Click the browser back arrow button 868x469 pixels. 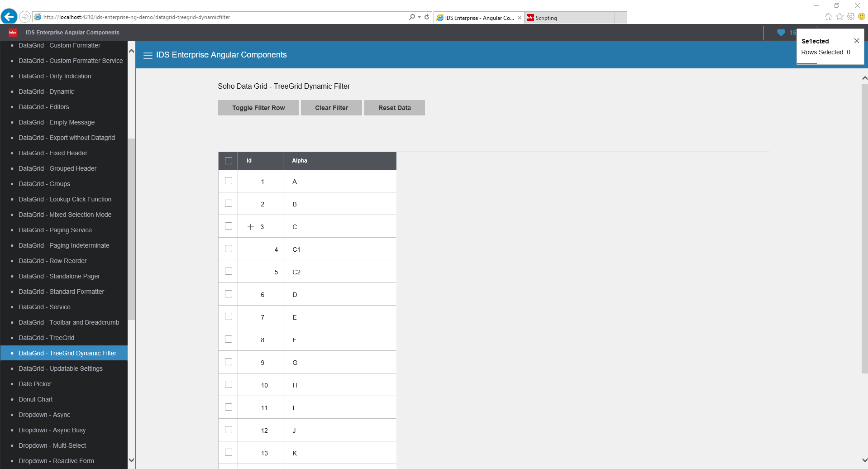pyautogui.click(x=9, y=17)
